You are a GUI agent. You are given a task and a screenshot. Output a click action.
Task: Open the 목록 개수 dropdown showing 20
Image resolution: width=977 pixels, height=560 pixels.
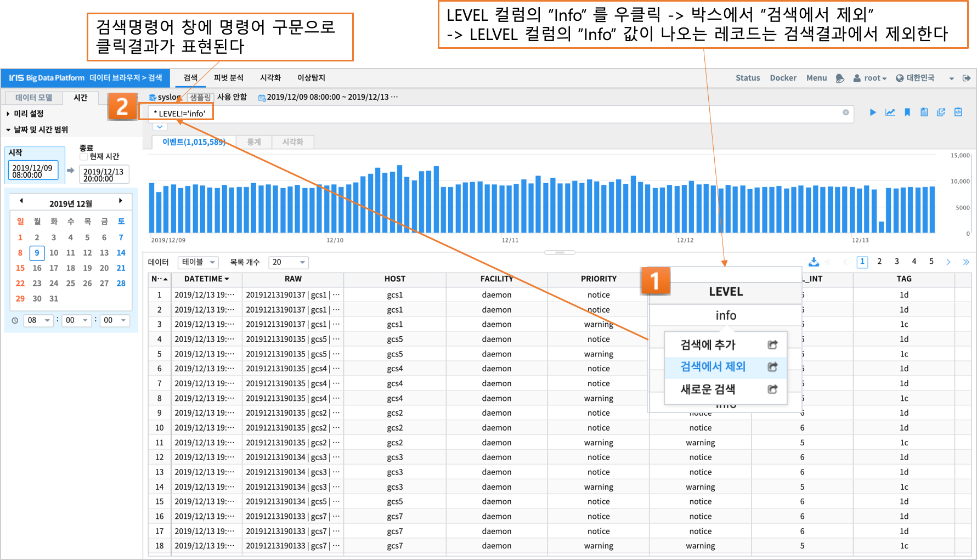point(289,262)
